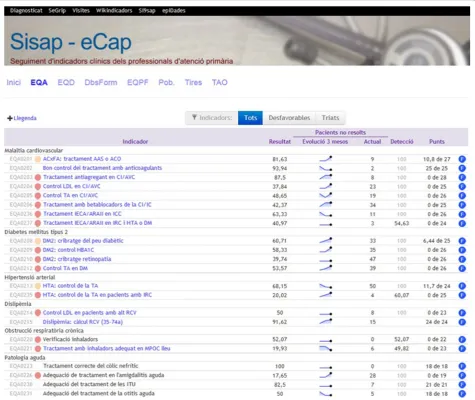475x400 pixels.
Task: Click the blue icon in the EQA0201 row
Action: [x=462, y=159]
